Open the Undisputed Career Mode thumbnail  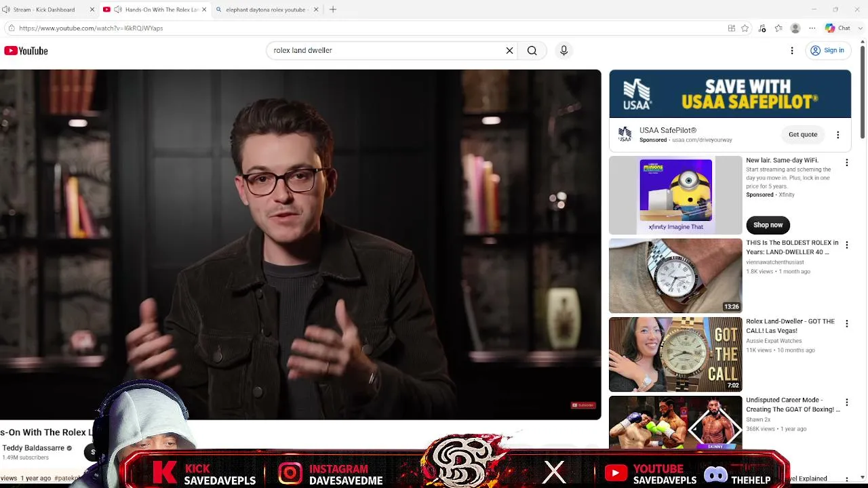click(675, 423)
